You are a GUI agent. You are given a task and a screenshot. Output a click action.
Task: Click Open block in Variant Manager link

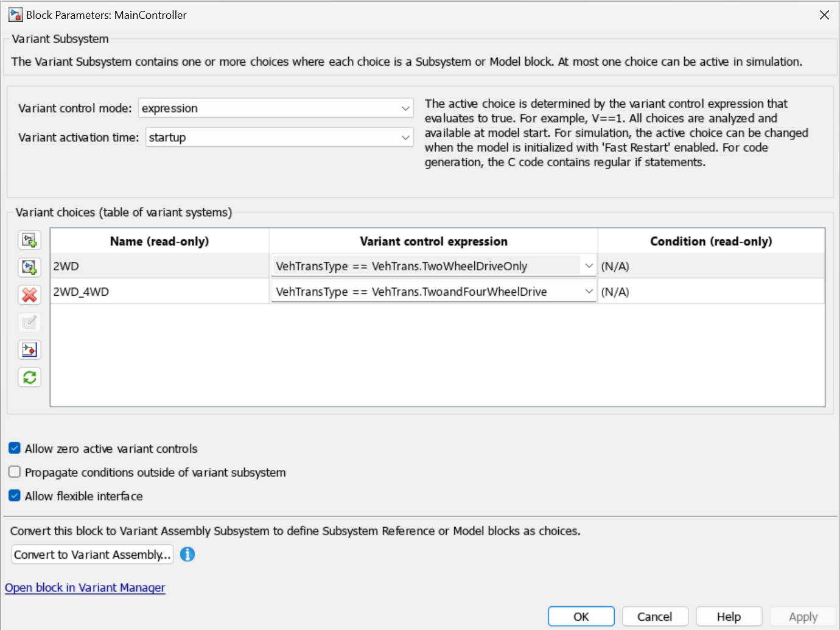pos(85,587)
